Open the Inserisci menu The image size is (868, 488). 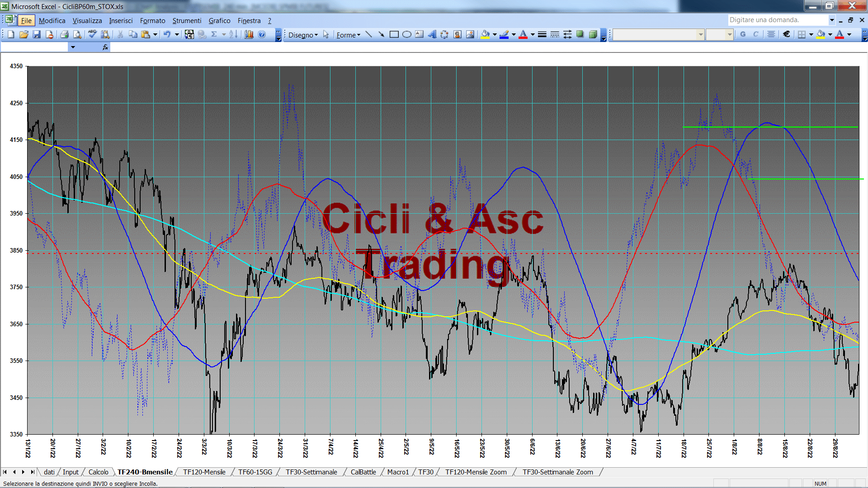tap(121, 21)
